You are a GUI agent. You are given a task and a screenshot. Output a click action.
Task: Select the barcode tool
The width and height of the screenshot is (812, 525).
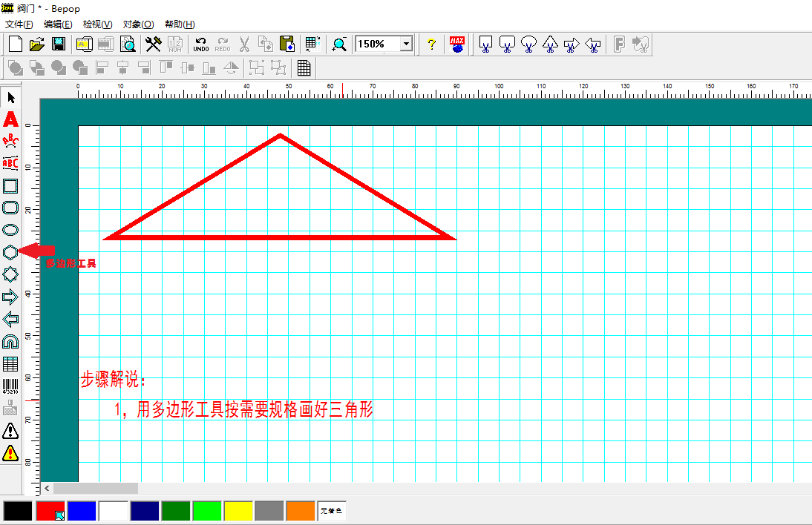11,386
